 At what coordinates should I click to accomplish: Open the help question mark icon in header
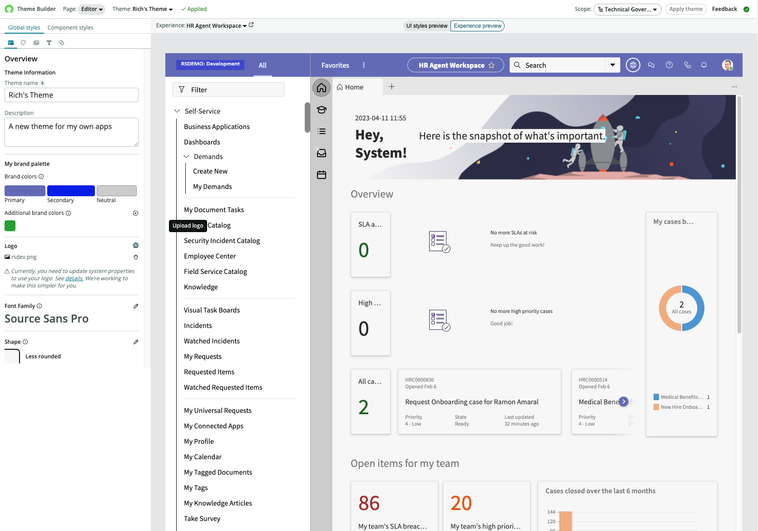point(669,65)
